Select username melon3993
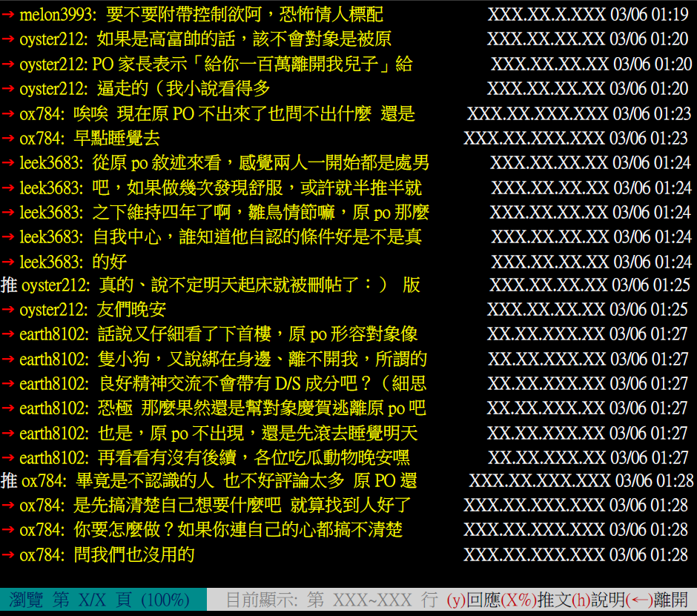The height and width of the screenshot is (616, 697). 56,15
